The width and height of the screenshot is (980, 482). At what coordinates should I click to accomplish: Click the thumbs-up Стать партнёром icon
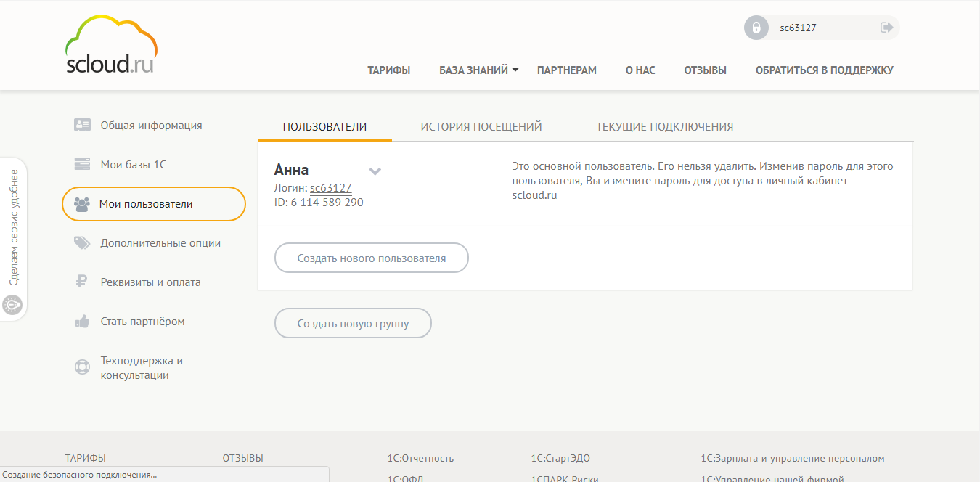82,322
